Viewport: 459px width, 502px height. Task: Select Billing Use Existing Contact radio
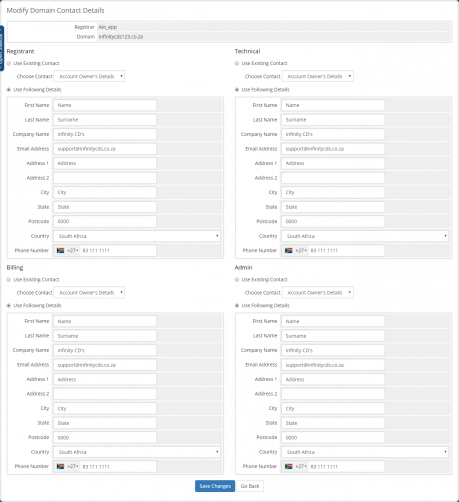tap(9, 280)
